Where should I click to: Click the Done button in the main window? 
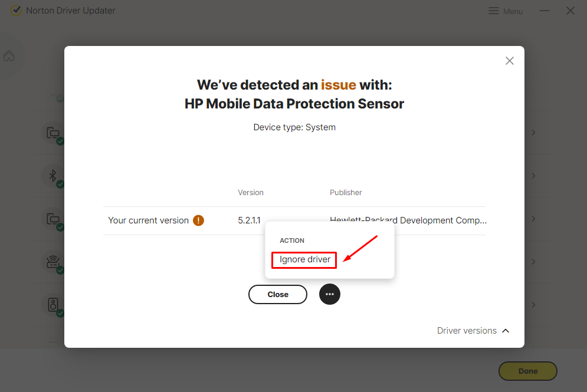pyautogui.click(x=528, y=371)
